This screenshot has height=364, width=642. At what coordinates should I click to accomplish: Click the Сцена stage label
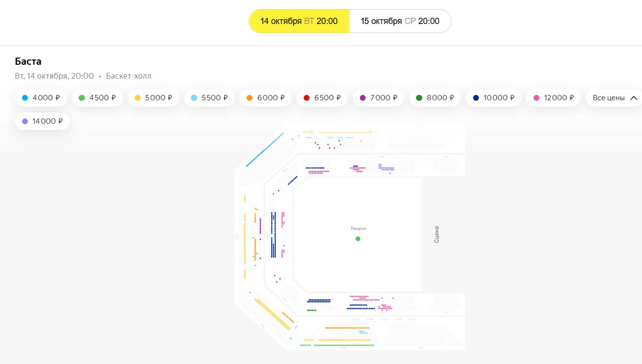pos(437,235)
